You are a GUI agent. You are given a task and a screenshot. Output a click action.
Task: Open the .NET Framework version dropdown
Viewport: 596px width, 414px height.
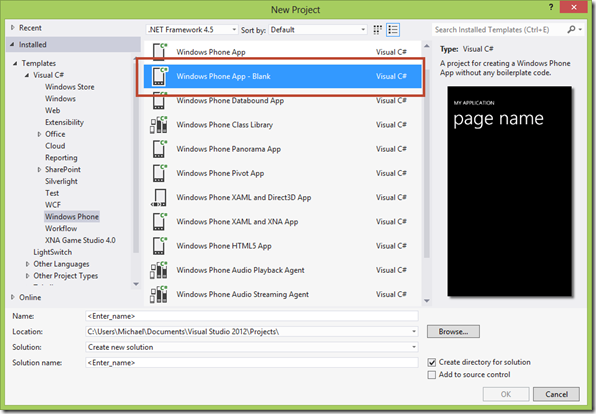point(192,30)
